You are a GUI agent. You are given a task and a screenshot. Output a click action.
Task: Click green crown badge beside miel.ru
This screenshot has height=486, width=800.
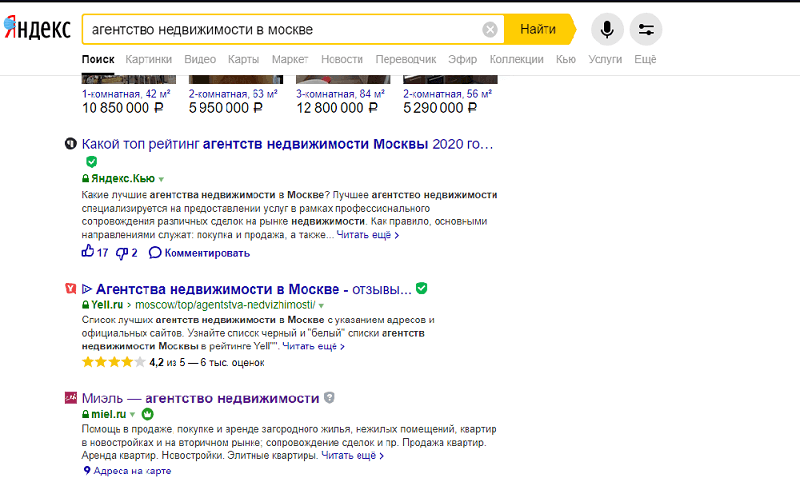[147, 414]
